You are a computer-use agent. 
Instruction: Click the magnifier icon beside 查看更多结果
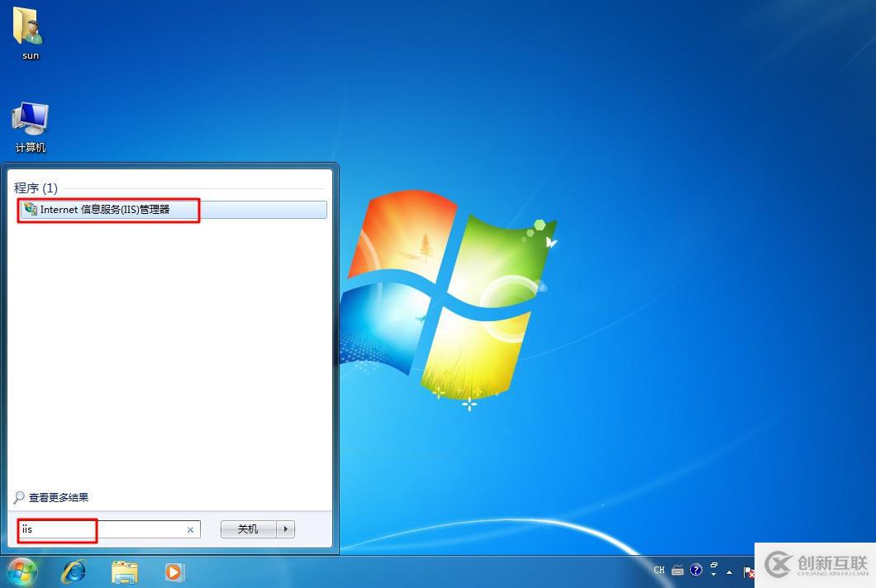19,497
